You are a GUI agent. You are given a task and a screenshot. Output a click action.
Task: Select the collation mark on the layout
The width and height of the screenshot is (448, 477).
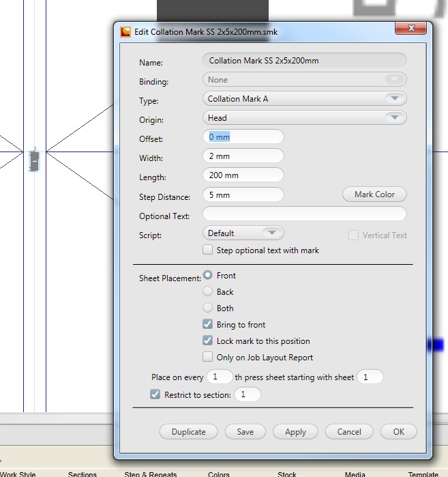pos(34,160)
